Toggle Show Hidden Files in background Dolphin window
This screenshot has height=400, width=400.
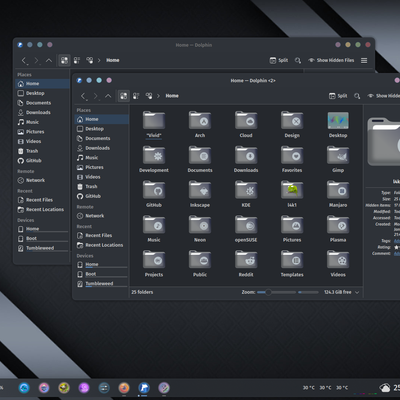331,60
